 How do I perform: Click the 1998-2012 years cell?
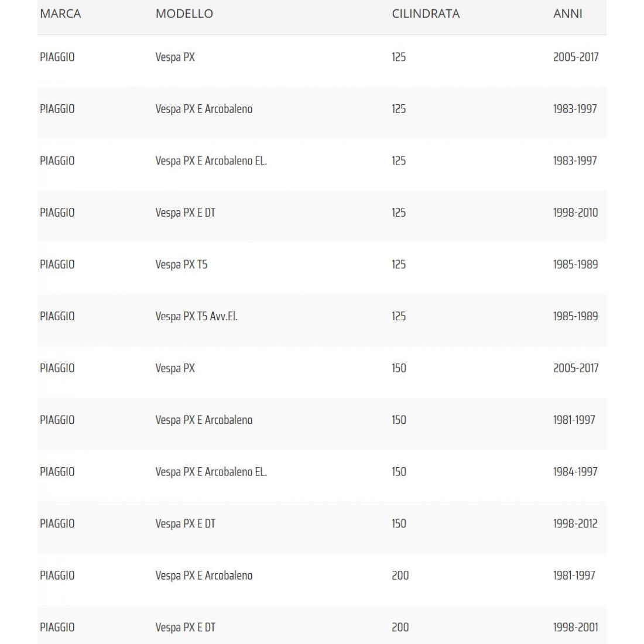575,523
